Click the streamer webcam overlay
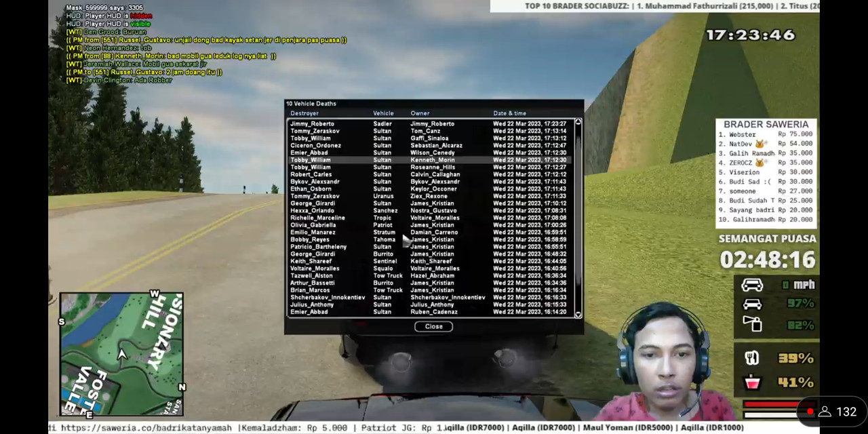 (665, 363)
